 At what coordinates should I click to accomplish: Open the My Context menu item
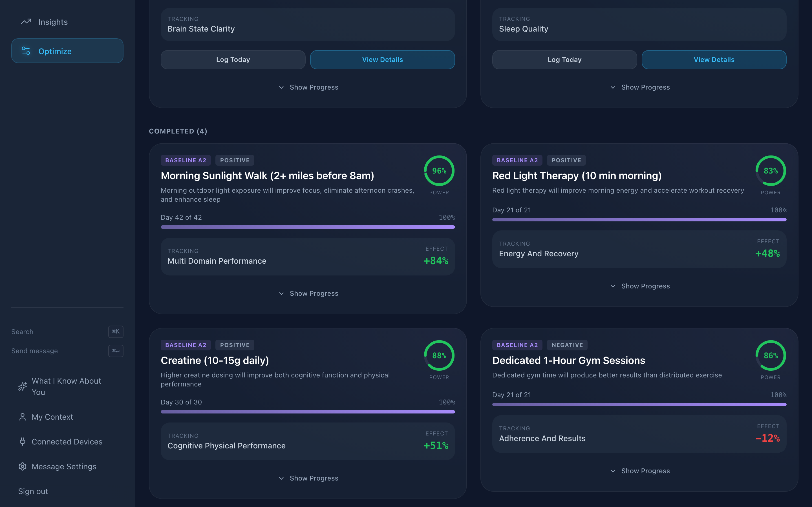pyautogui.click(x=52, y=417)
